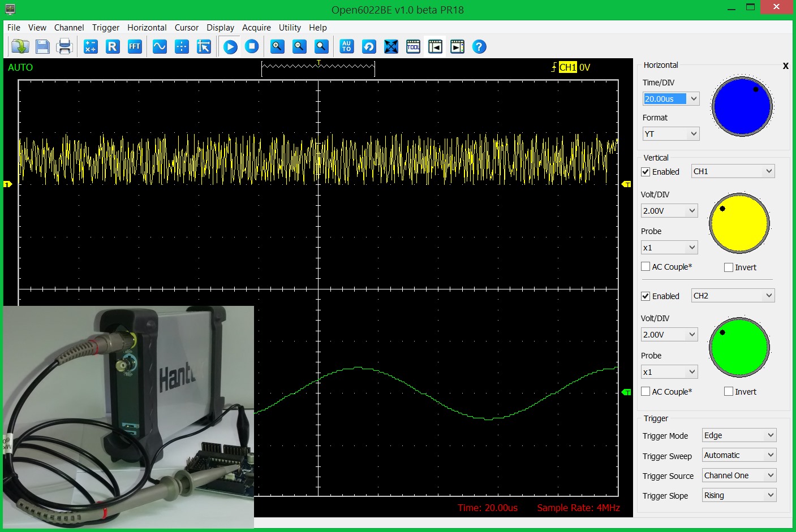The height and width of the screenshot is (532, 796).
Task: Click the cursor trace arrow icon
Action: point(204,46)
